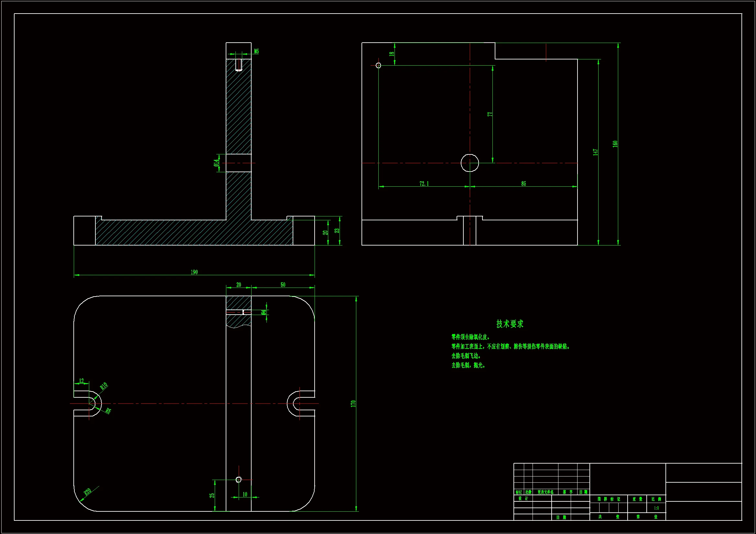Select the Ø14 hole dimension text
Screen dimensions: 756x534
(x=216, y=163)
